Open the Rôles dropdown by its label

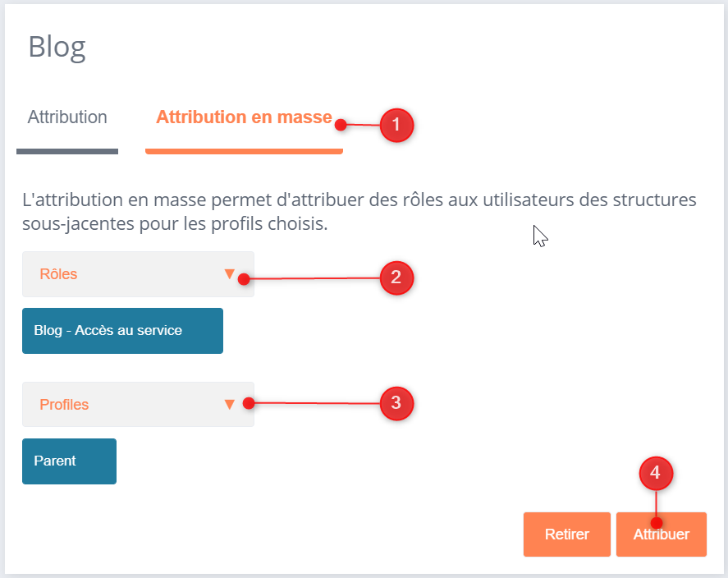click(58, 274)
